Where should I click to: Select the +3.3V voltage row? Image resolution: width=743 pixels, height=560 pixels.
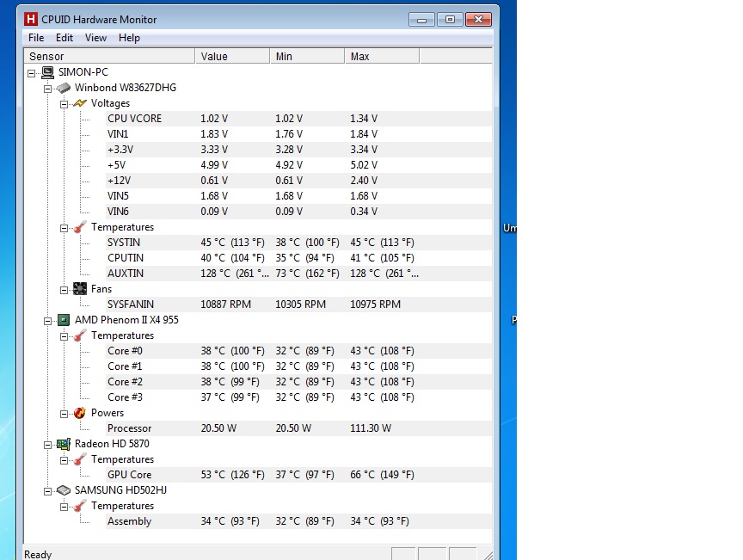point(299,150)
